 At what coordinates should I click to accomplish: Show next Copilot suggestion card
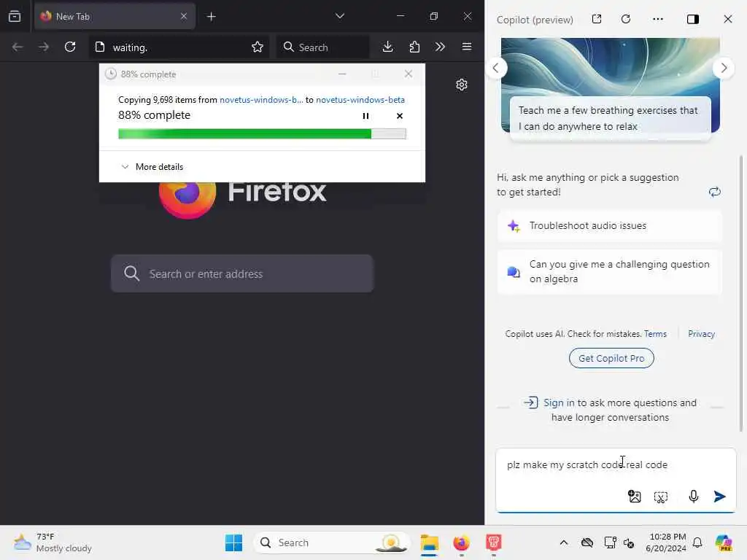coord(724,68)
